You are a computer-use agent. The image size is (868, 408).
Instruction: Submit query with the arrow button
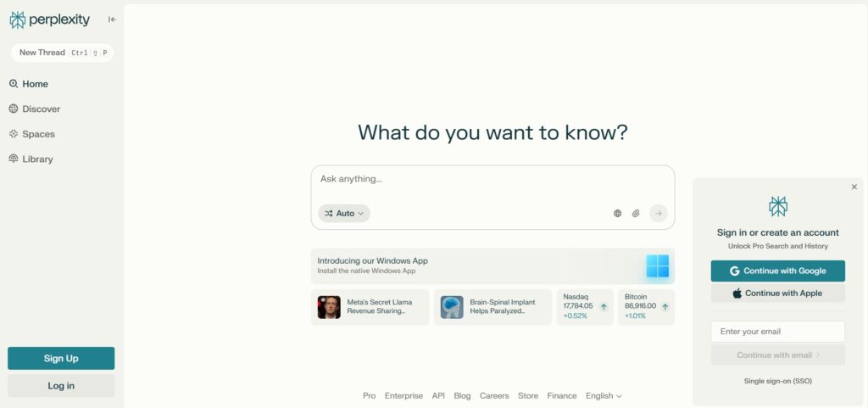click(x=658, y=213)
